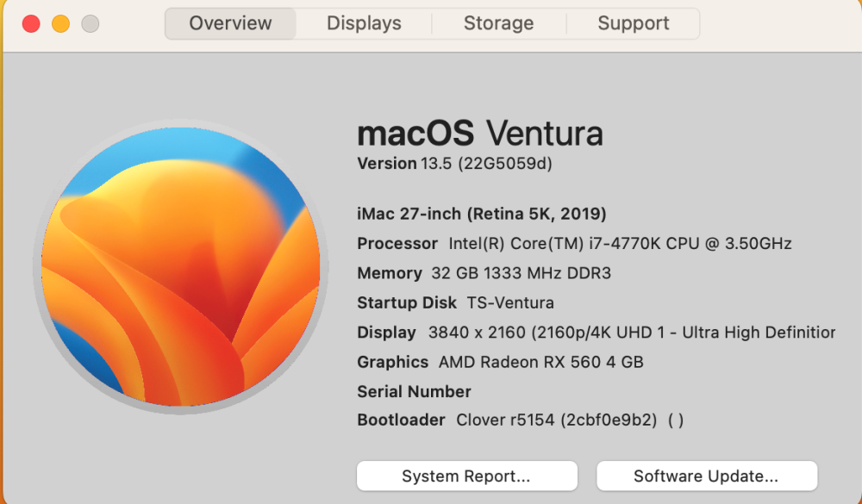Click the Bootloader label
Viewport: 862px width, 504px height.
coord(402,420)
